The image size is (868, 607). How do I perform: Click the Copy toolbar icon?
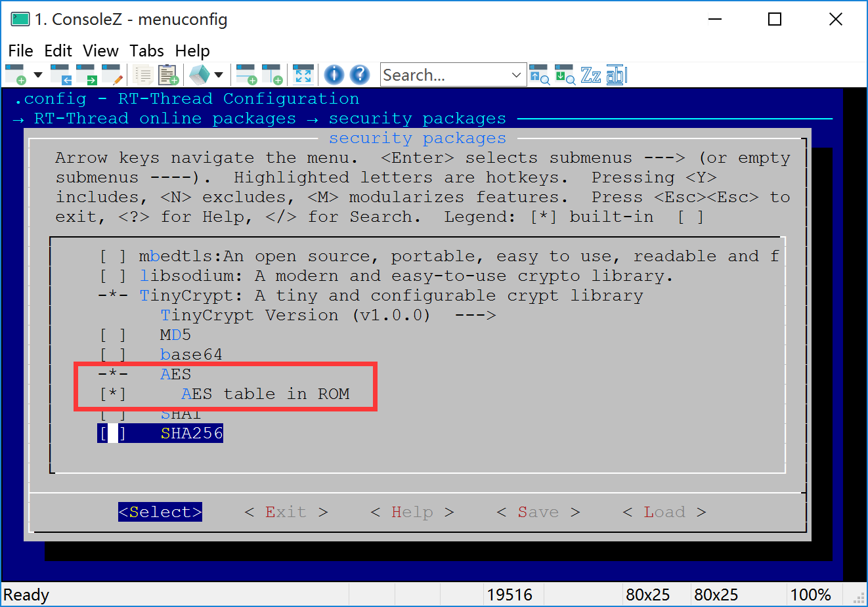click(143, 75)
